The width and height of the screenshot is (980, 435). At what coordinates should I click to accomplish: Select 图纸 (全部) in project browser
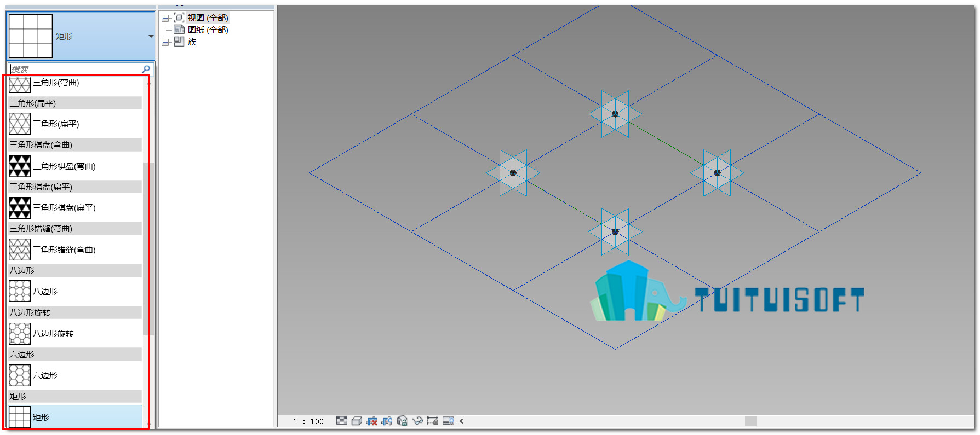[x=208, y=30]
